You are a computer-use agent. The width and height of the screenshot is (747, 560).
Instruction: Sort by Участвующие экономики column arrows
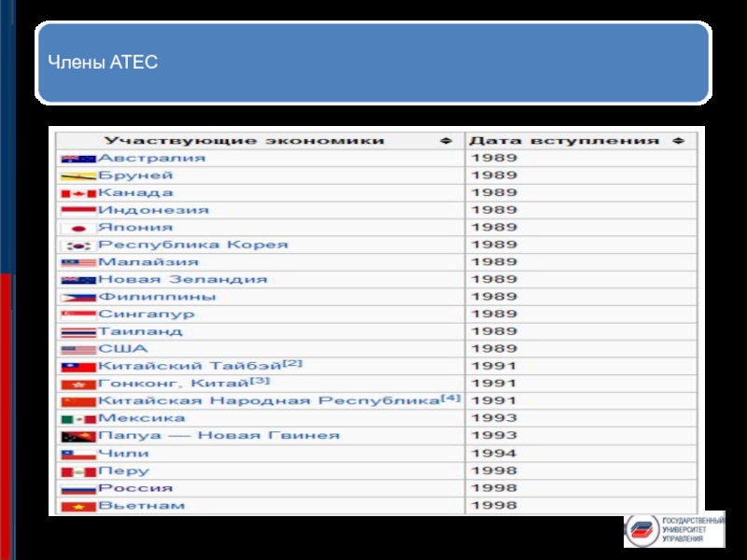(x=445, y=141)
